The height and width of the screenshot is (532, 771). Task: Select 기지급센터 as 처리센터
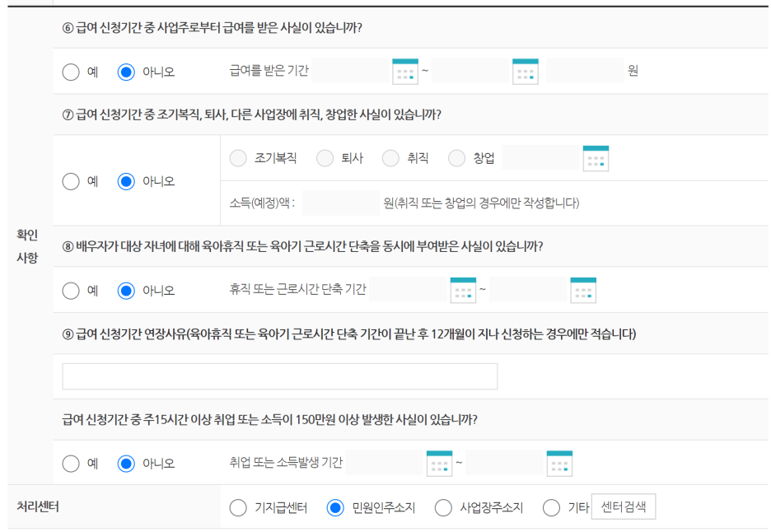238,507
